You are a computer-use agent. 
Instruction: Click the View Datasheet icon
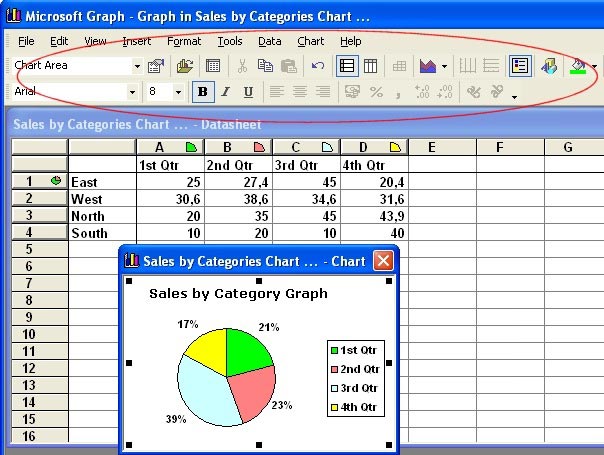[213, 67]
